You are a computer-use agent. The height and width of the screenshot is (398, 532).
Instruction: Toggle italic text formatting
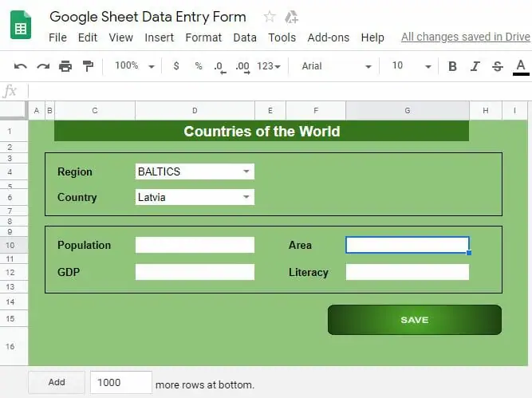click(475, 66)
